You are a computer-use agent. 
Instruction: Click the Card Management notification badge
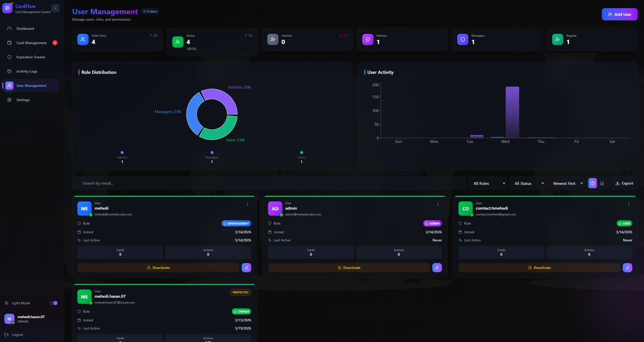[55, 43]
